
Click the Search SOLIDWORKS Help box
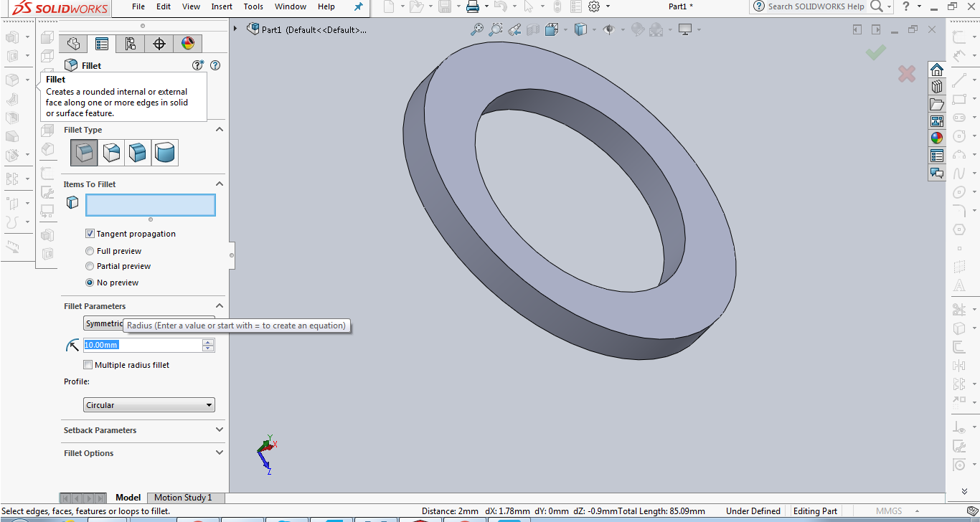pos(816,6)
